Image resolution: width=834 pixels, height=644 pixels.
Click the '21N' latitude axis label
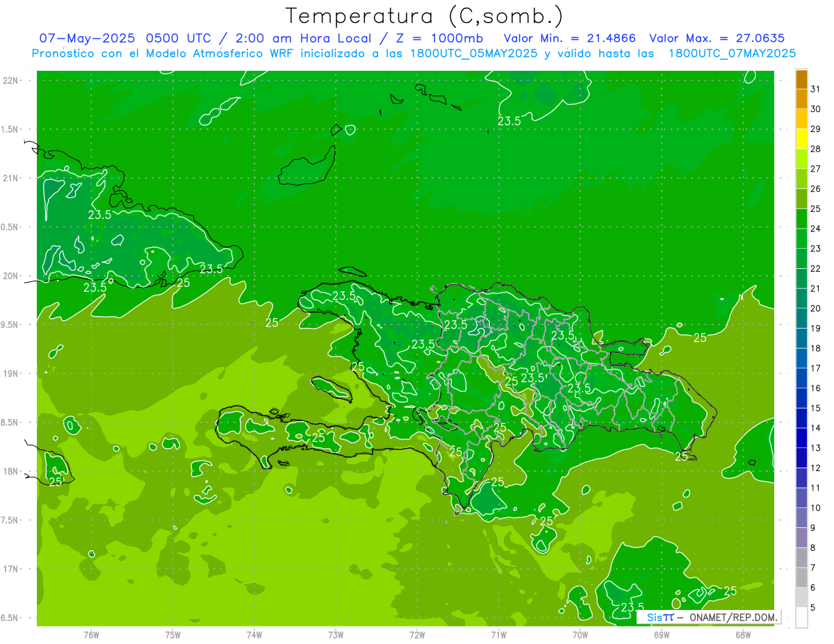coord(12,178)
